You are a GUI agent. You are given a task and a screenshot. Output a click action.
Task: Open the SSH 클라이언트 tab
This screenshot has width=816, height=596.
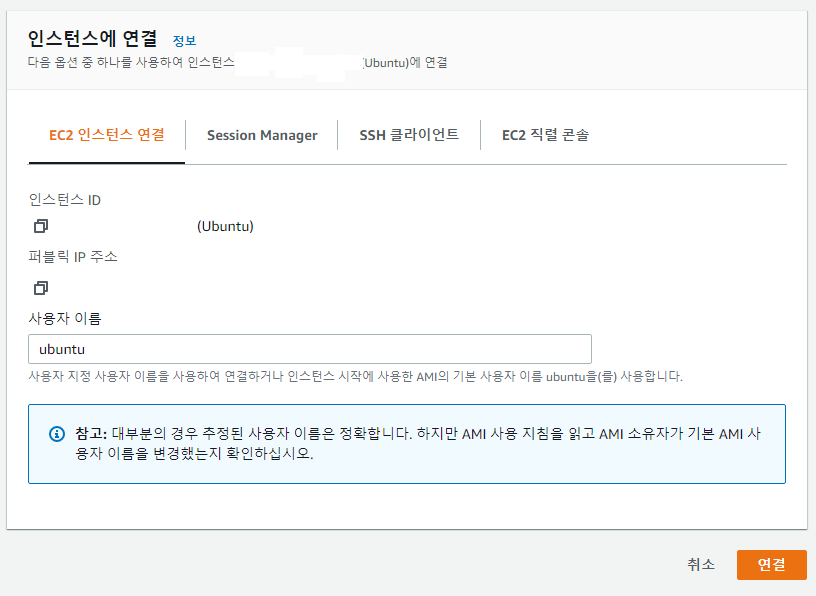tap(408, 134)
